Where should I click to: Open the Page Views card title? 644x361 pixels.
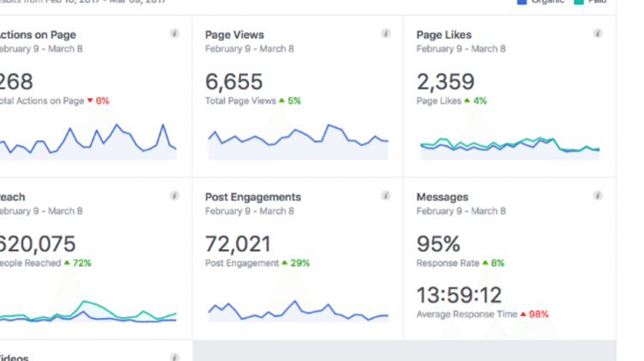(234, 35)
